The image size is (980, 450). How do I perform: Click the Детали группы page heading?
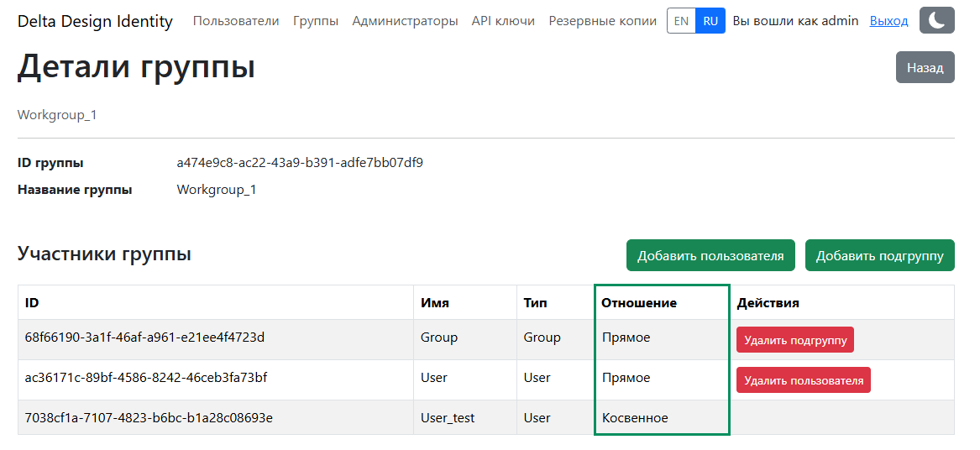coord(136,67)
